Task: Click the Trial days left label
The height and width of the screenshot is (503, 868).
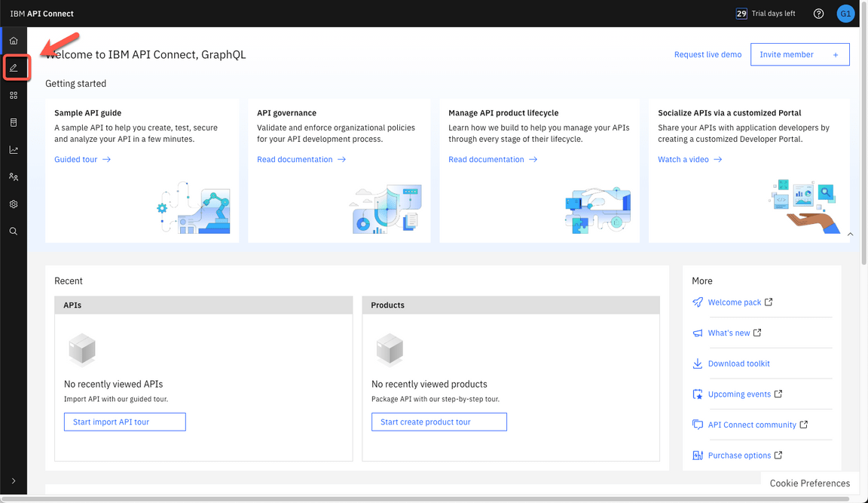Action: point(773,14)
